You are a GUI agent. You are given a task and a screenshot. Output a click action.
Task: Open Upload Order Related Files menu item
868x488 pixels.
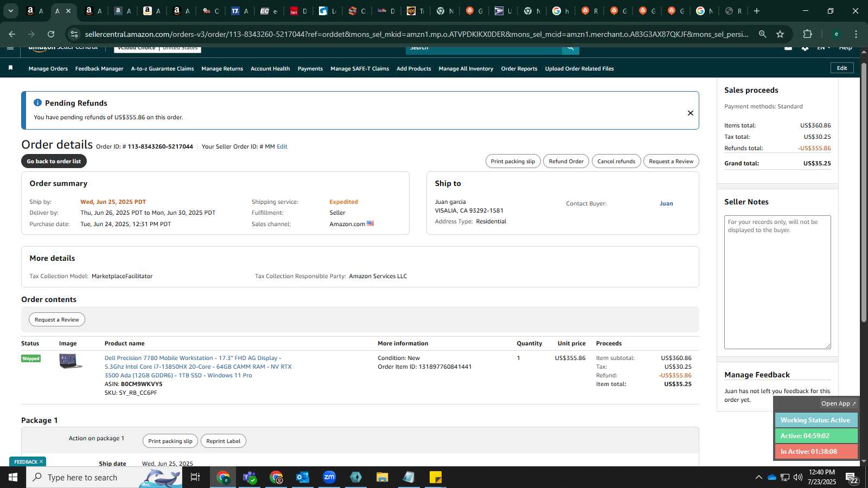coord(579,69)
